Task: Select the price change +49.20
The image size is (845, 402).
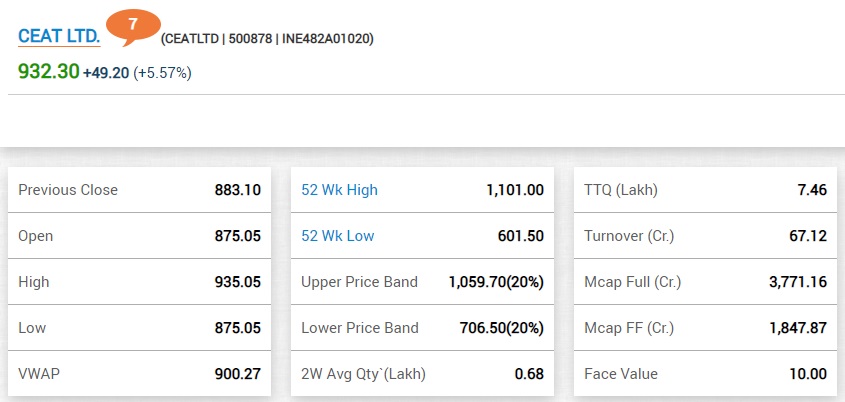Action: [x=106, y=73]
